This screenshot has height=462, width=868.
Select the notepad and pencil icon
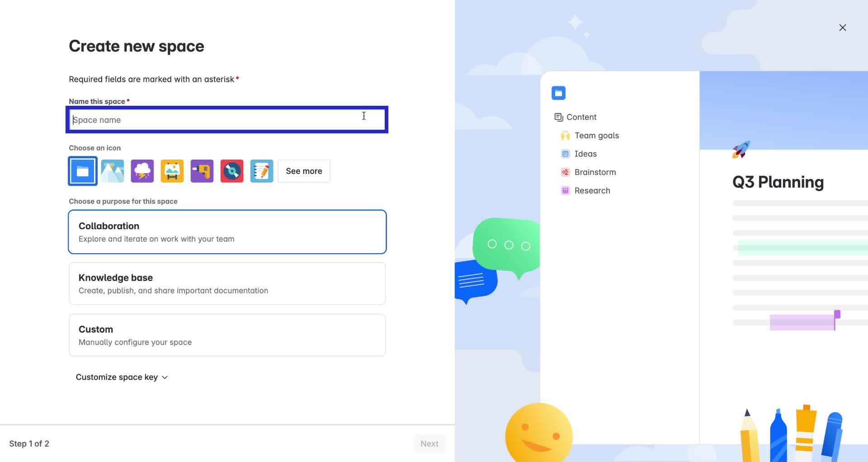pyautogui.click(x=261, y=171)
